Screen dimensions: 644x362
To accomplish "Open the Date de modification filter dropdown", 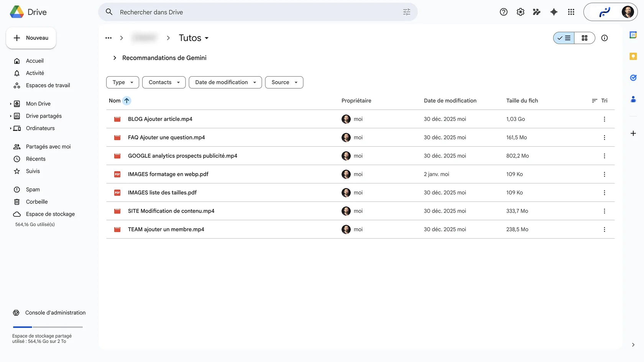I will (x=225, y=82).
